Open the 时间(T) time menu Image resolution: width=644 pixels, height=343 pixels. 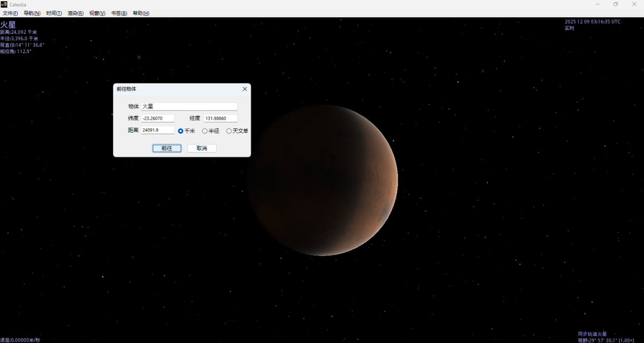coord(54,13)
